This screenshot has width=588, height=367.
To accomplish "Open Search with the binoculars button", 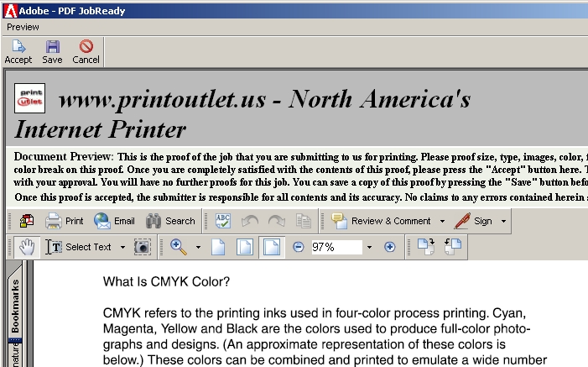I will click(170, 221).
